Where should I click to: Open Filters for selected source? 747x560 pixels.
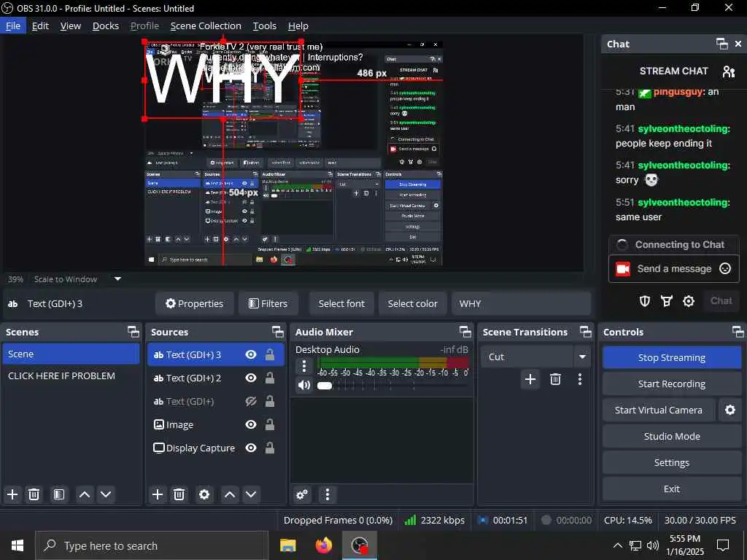pos(268,303)
